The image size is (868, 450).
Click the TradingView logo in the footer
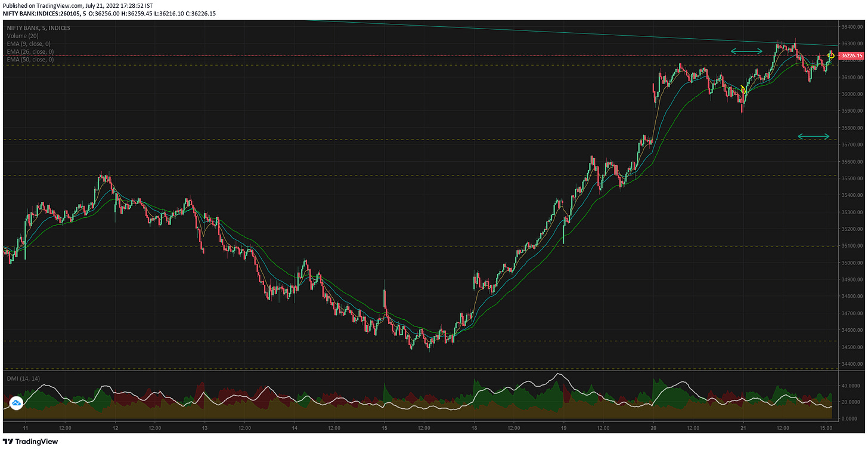click(8, 442)
